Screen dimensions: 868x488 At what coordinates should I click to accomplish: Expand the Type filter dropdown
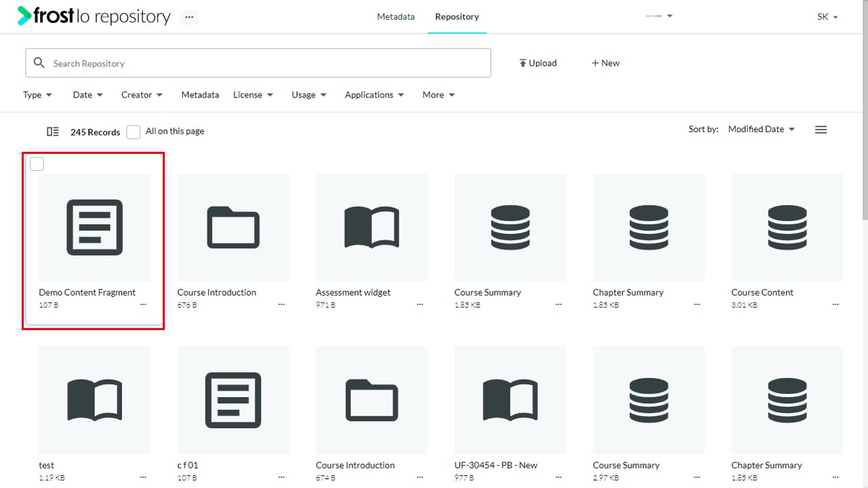click(37, 95)
